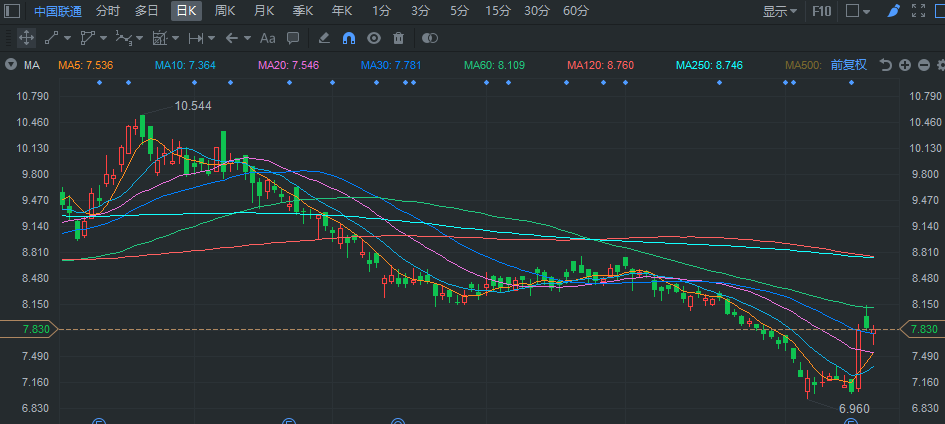945x424 pixels.
Task: Switch to the 分时 tab
Action: (x=108, y=11)
